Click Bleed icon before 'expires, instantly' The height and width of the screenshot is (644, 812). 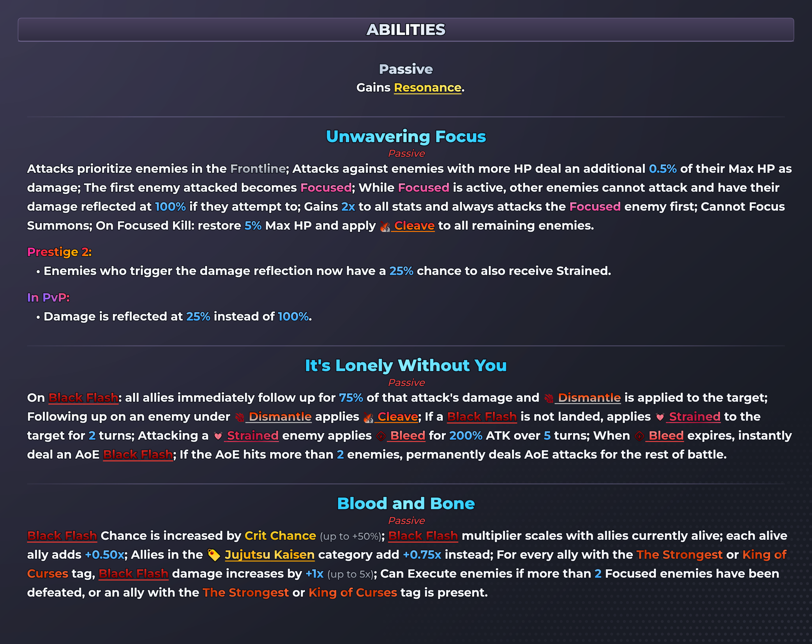point(639,436)
